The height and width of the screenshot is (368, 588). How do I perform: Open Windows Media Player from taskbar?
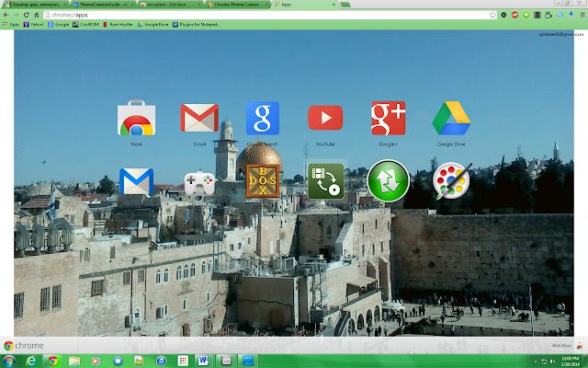(96, 362)
